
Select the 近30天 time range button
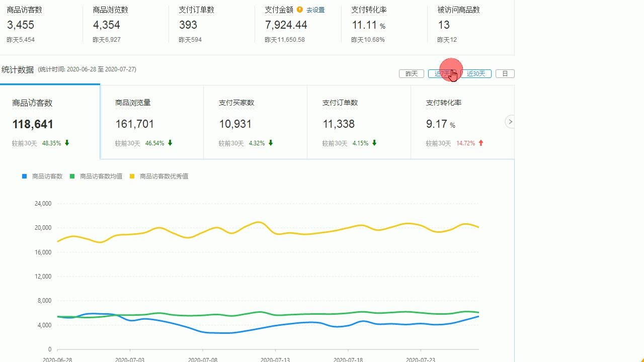(x=476, y=74)
